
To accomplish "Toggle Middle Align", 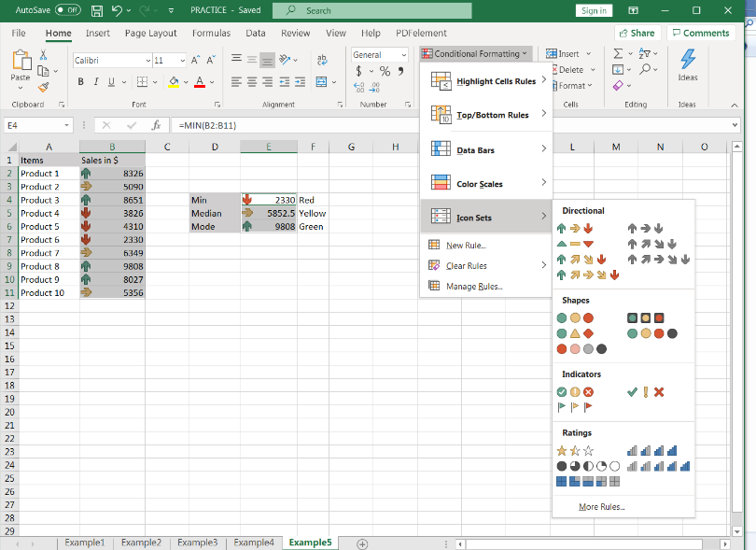I will coord(252,60).
